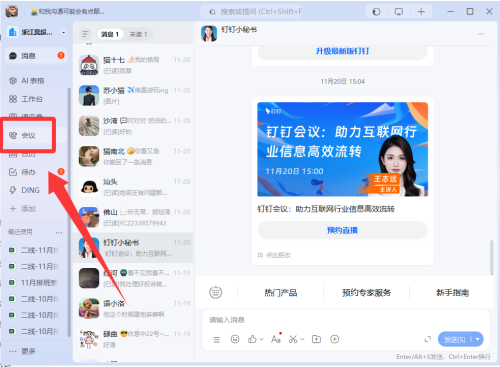Open options dots beside 最近使用
The height and width of the screenshot is (367, 500).
[59, 232]
